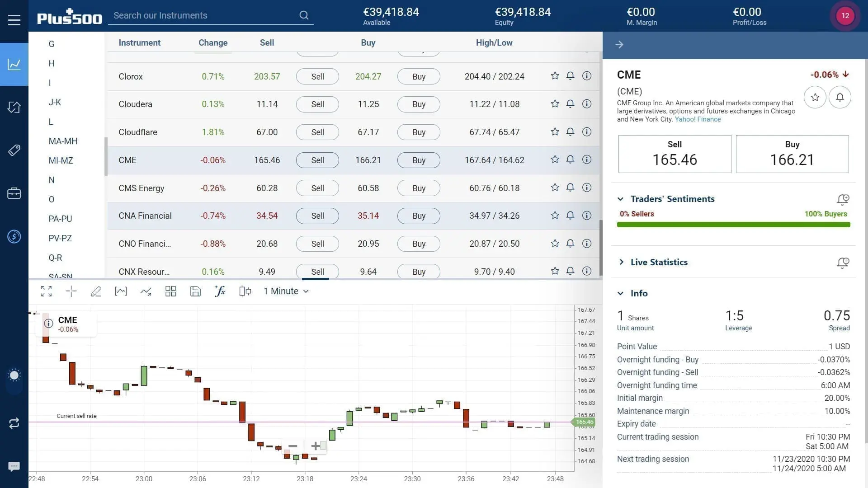Select the crosshair chart tool
This screenshot has height=488, width=868.
(x=71, y=291)
